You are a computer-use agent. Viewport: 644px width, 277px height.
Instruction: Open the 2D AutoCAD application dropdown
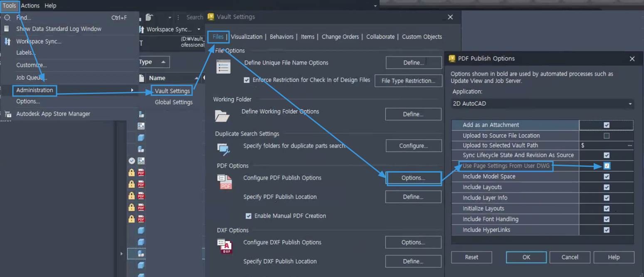543,104
